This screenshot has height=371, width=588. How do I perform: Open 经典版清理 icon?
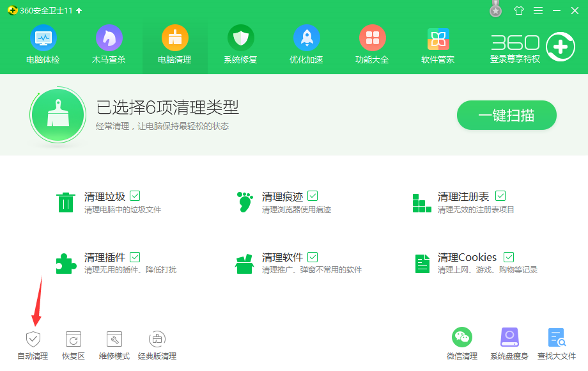(x=157, y=339)
